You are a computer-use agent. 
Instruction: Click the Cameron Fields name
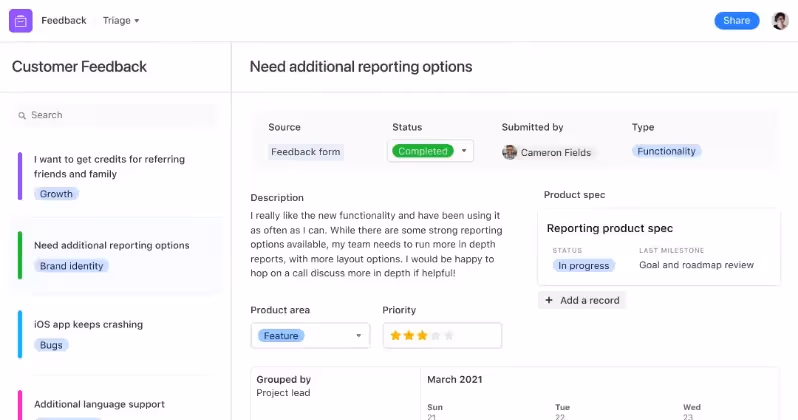556,153
